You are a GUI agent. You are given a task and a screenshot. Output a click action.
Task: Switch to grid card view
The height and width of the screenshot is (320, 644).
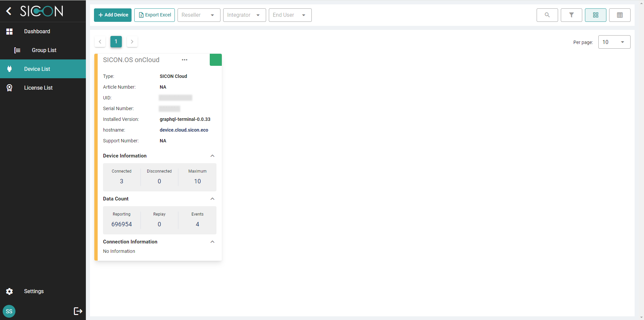pos(595,15)
